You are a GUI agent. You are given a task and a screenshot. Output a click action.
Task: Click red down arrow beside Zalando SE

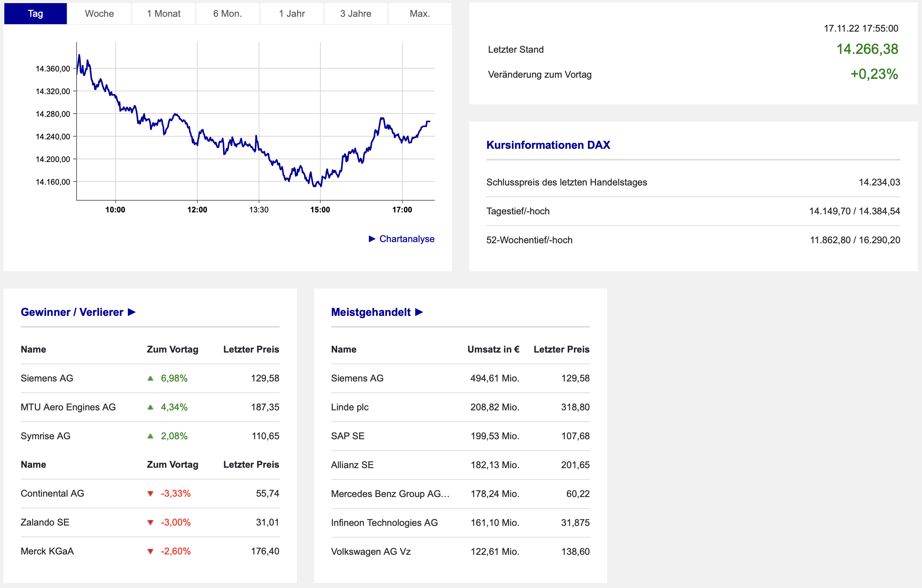point(150,523)
